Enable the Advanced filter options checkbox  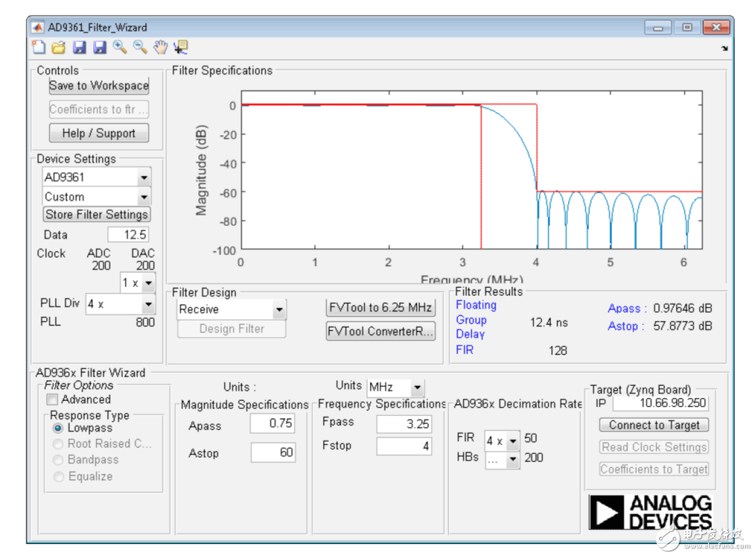(52, 400)
